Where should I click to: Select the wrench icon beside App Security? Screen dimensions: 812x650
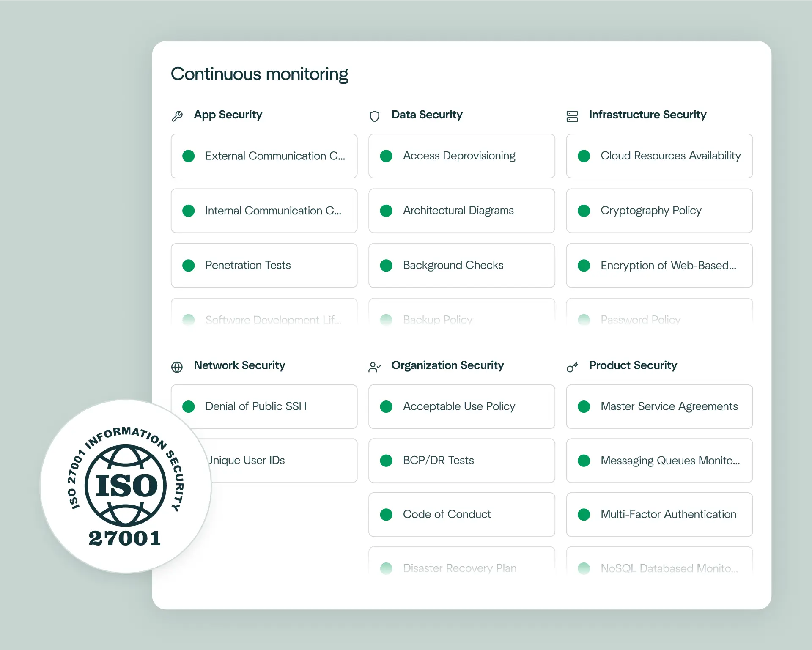pos(178,115)
